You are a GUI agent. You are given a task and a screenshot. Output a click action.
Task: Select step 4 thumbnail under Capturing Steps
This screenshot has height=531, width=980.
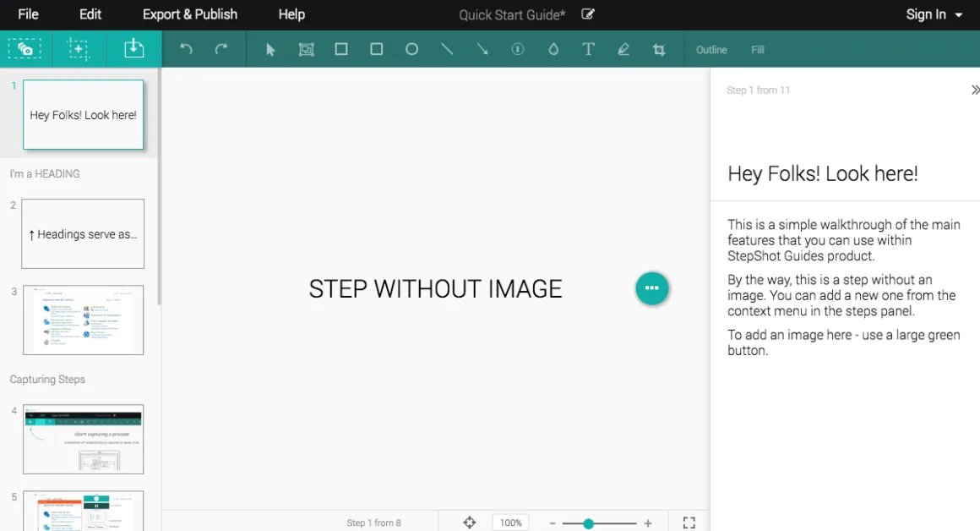tap(83, 439)
